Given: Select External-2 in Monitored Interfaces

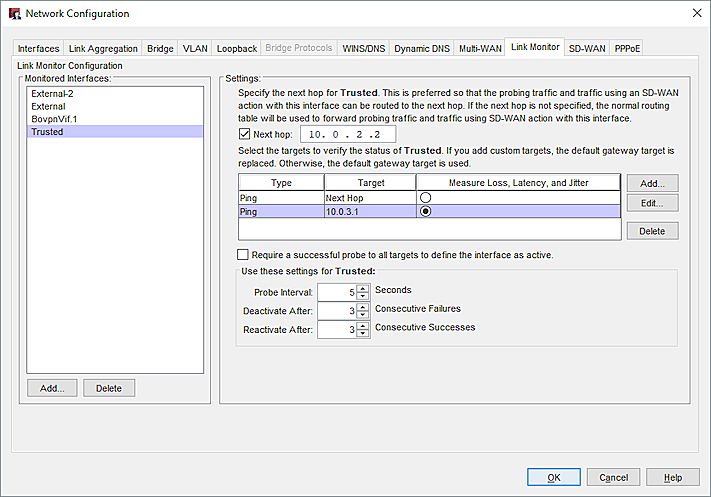Looking at the screenshot, I should pyautogui.click(x=115, y=94).
